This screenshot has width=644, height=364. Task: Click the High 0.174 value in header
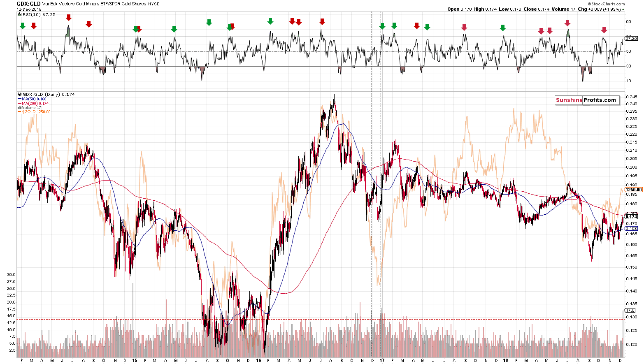pos(486,9)
